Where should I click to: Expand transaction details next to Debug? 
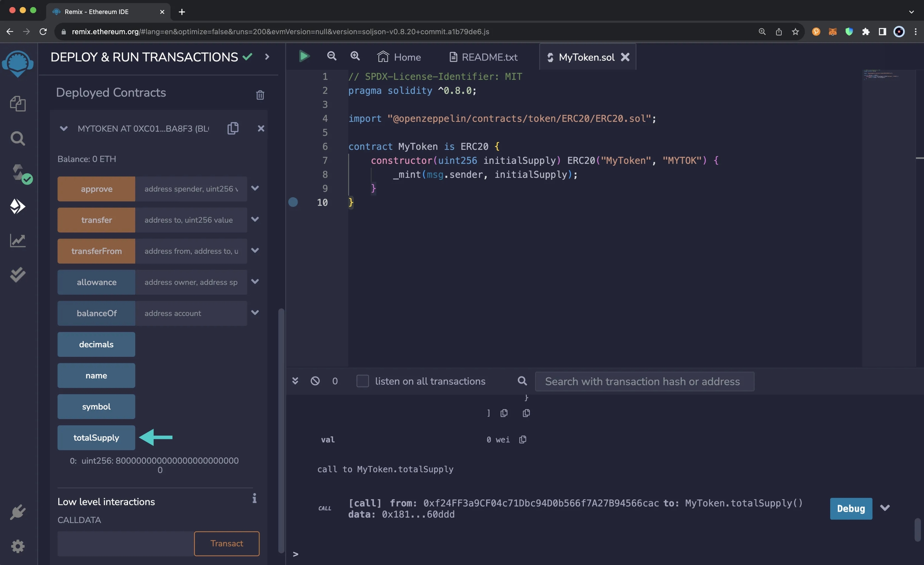click(x=885, y=508)
